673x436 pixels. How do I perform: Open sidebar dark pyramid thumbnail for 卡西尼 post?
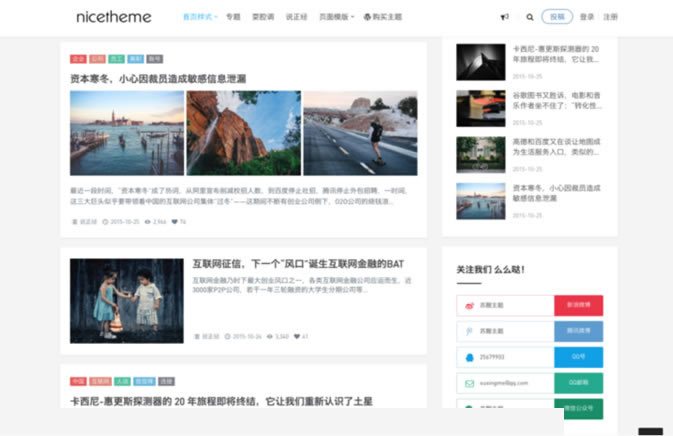(481, 62)
